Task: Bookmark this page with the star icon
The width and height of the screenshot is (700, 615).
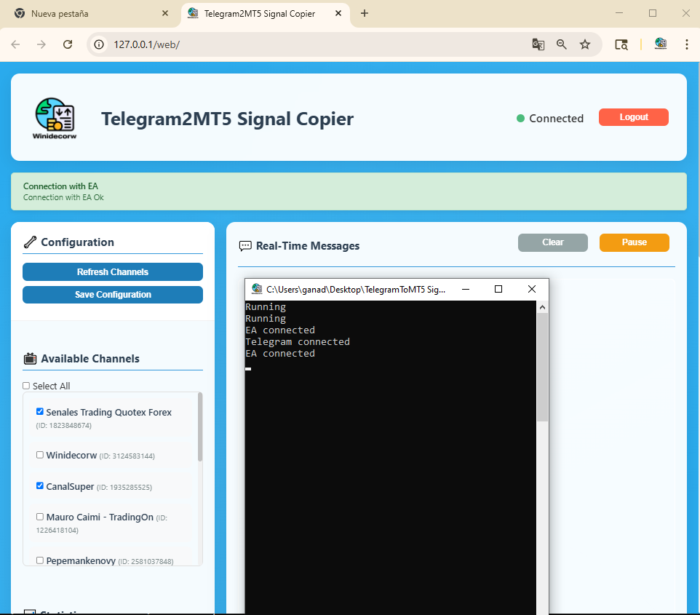Action: coord(585,44)
